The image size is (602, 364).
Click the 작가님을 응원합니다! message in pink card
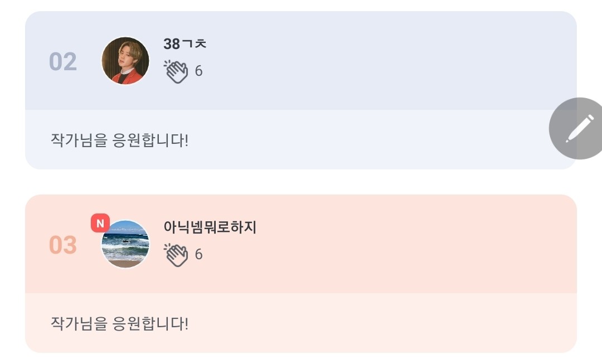click(119, 323)
